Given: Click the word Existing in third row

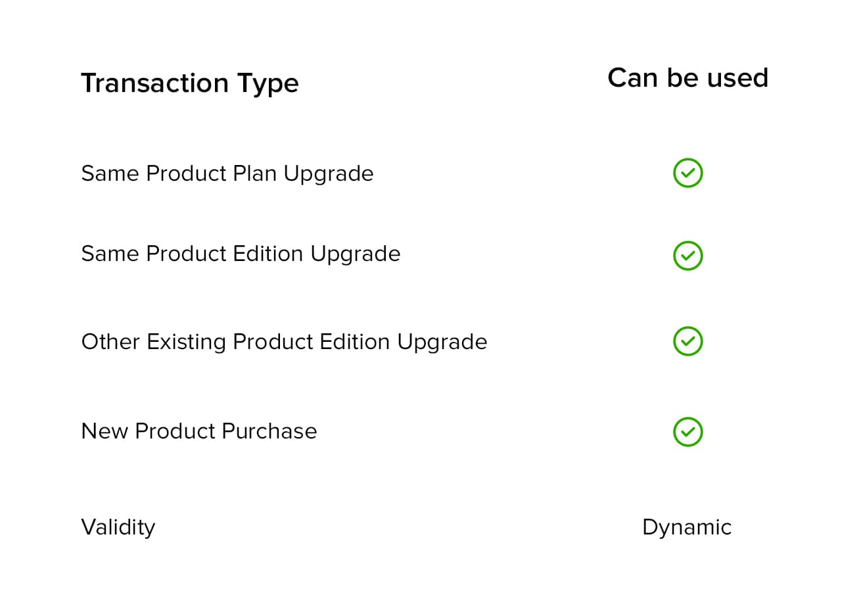Looking at the screenshot, I should click(186, 343).
